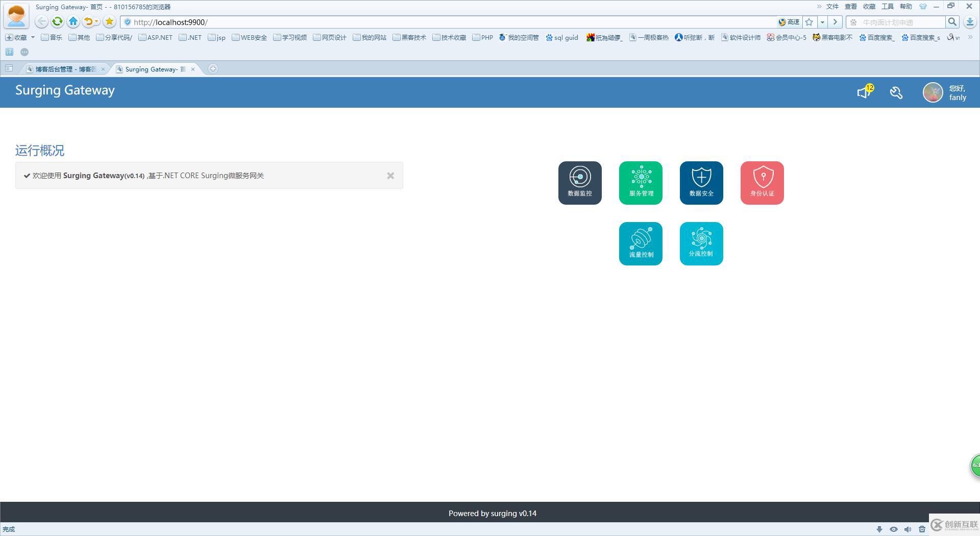This screenshot has width=980, height=536.
Task: Open the 服务管理 service management tile
Action: [641, 183]
